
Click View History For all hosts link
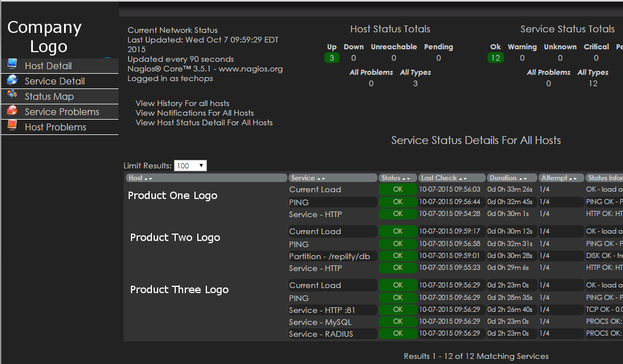coord(182,103)
